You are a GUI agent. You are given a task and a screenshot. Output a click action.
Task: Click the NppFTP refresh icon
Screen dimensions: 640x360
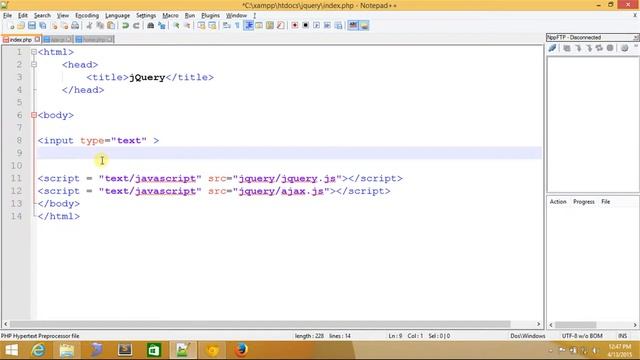tap(599, 48)
